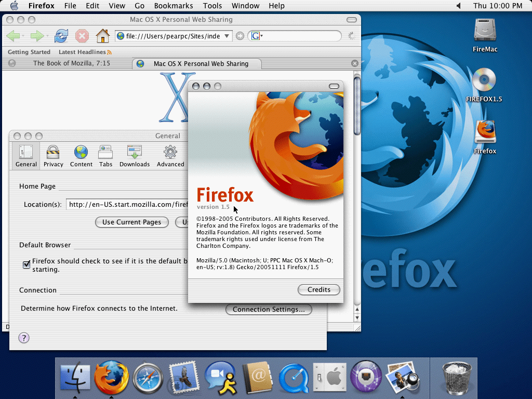Stop loading the page
This screenshot has width=532, height=399.
[82, 36]
